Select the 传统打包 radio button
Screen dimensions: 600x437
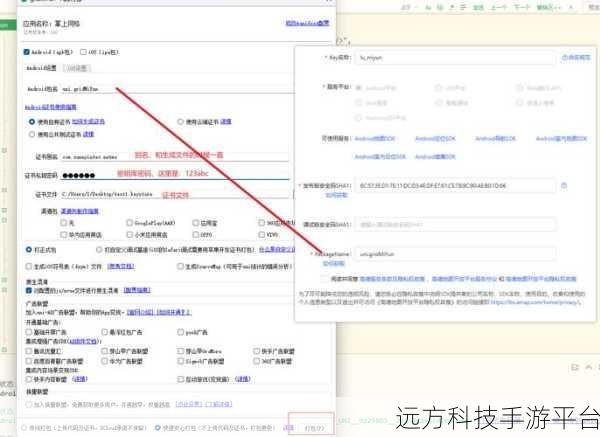[x=24, y=427]
